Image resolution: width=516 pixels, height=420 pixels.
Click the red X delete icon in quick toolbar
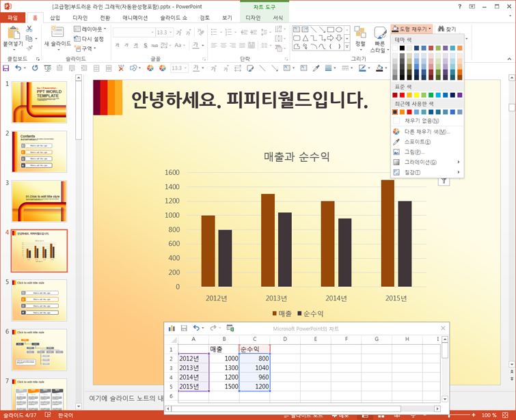121,68
